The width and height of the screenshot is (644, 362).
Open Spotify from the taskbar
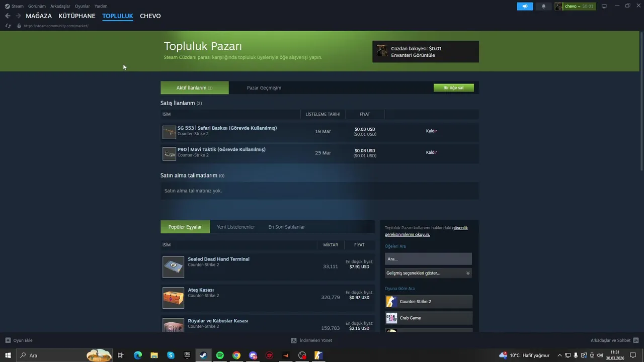(x=220, y=355)
